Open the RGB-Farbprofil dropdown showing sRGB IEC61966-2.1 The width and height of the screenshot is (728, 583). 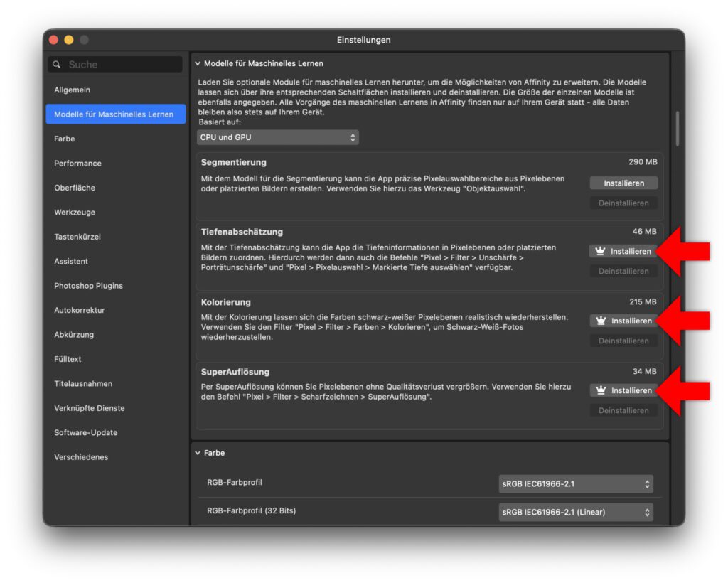(x=574, y=483)
